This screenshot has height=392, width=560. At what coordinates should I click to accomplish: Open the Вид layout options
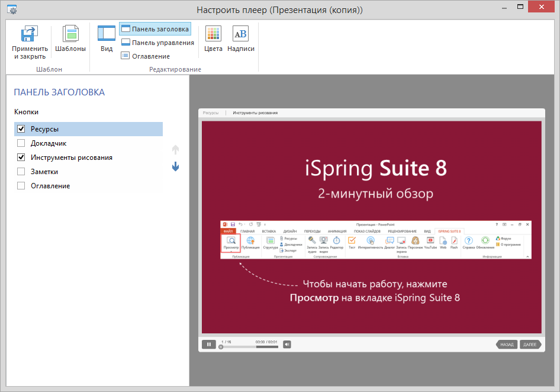pyautogui.click(x=107, y=39)
